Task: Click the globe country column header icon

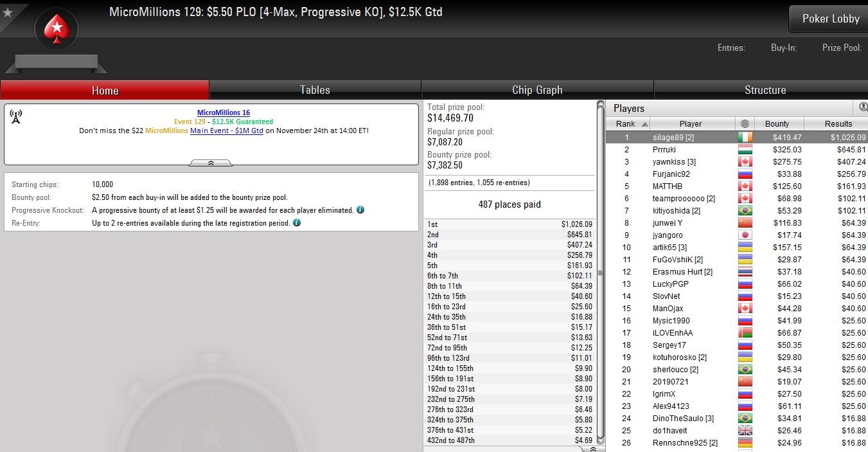Action: pos(745,123)
